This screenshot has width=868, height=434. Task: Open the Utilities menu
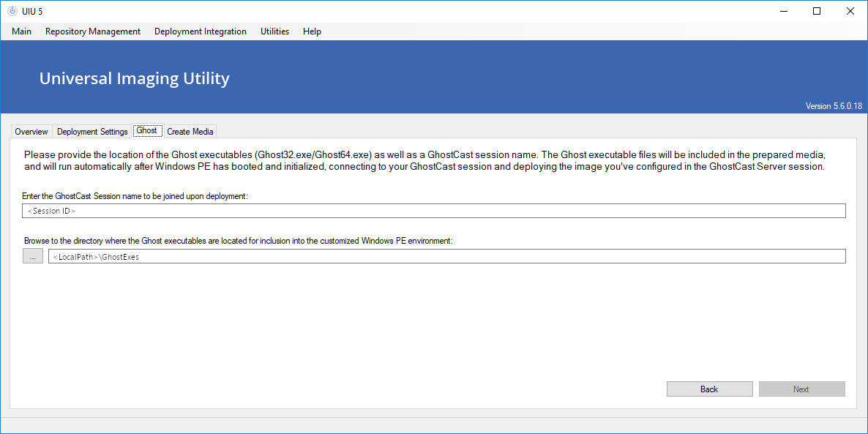[274, 31]
